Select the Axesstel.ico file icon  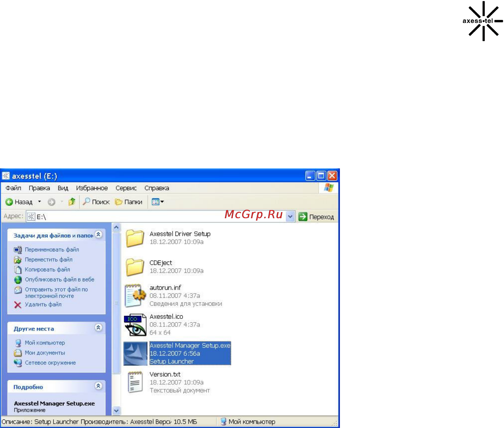coord(135,324)
